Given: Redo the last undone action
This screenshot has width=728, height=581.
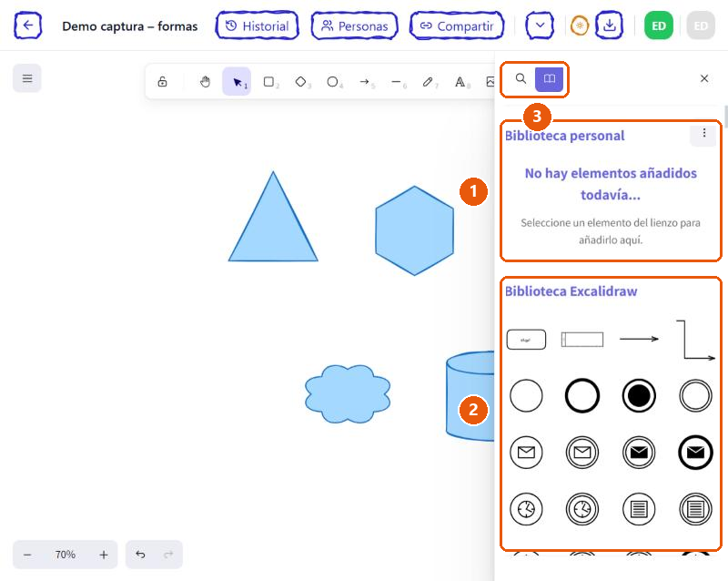Looking at the screenshot, I should 168,555.
